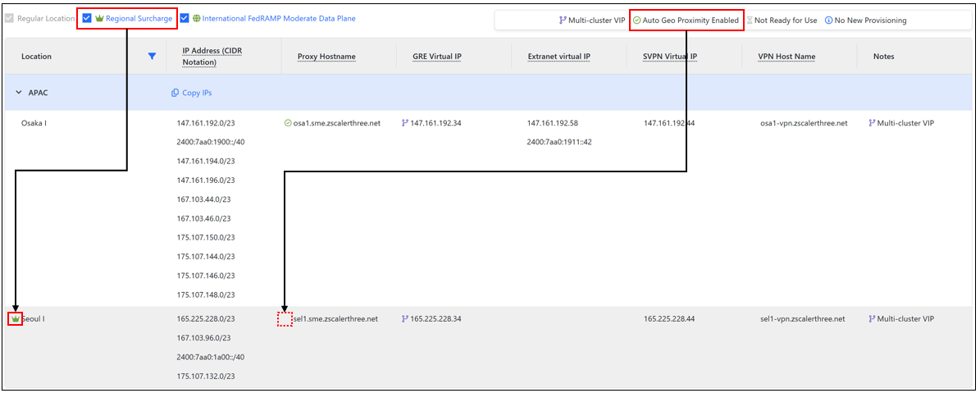Click the Multi-cluster VIP icon in Osaka I notes
980x393 pixels.
pyautogui.click(x=872, y=123)
